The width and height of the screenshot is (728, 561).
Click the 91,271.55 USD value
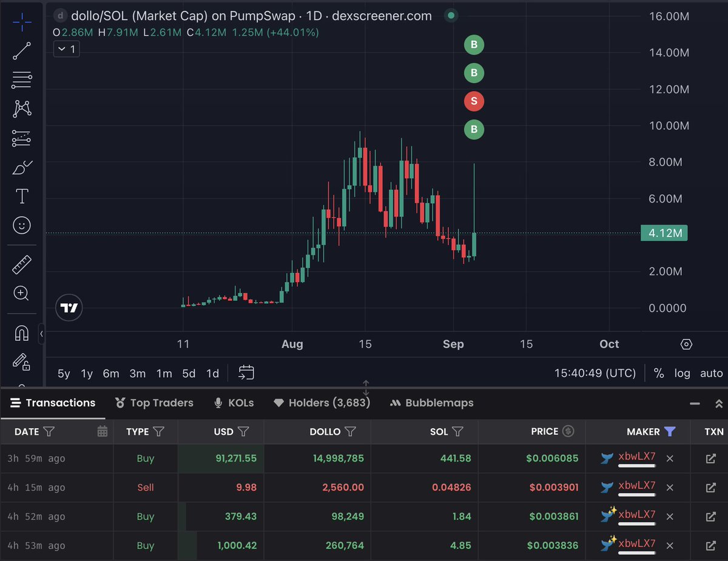[x=236, y=459]
